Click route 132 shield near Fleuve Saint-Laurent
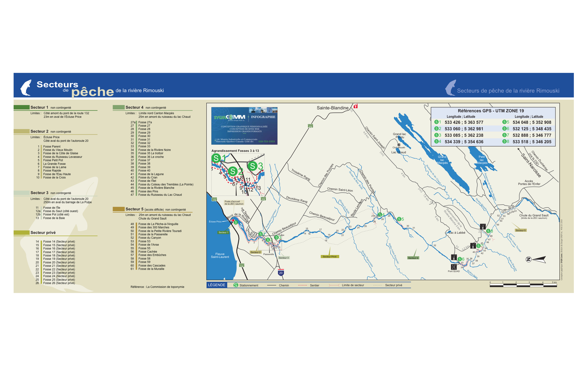The width and height of the screenshot is (588, 380). coord(242,265)
